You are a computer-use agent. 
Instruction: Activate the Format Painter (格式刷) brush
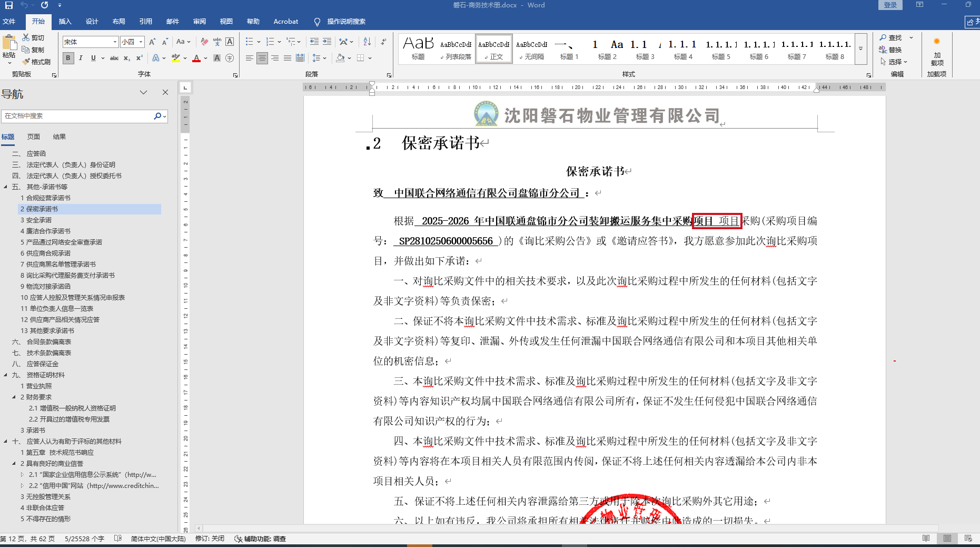(x=26, y=62)
